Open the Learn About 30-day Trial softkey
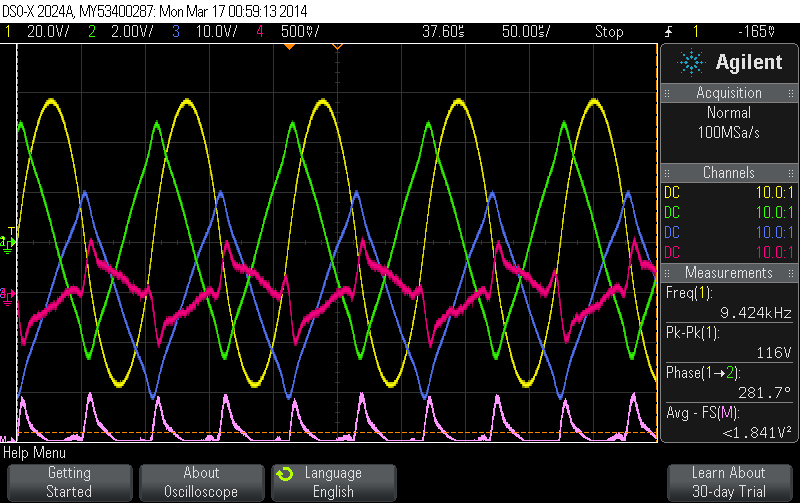Viewport: 800px width, 503px height. [729, 482]
